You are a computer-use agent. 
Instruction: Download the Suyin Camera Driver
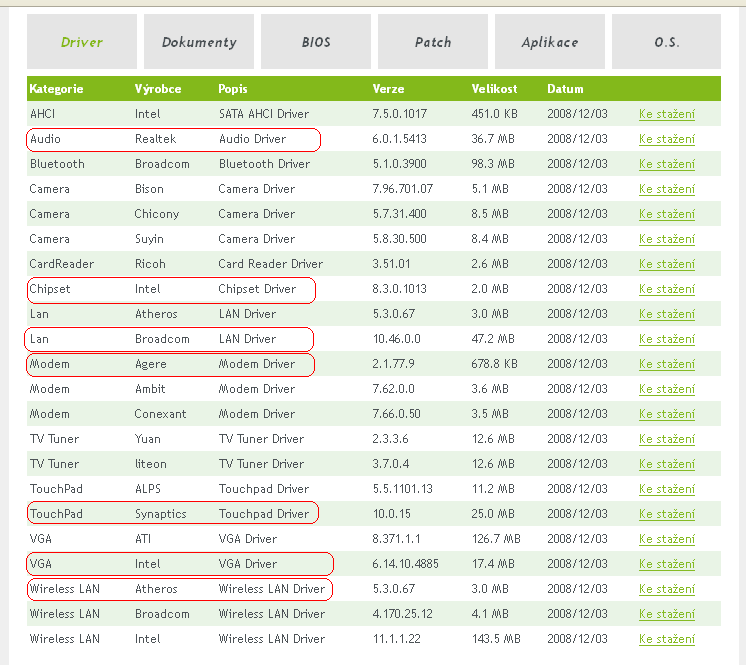[667, 239]
